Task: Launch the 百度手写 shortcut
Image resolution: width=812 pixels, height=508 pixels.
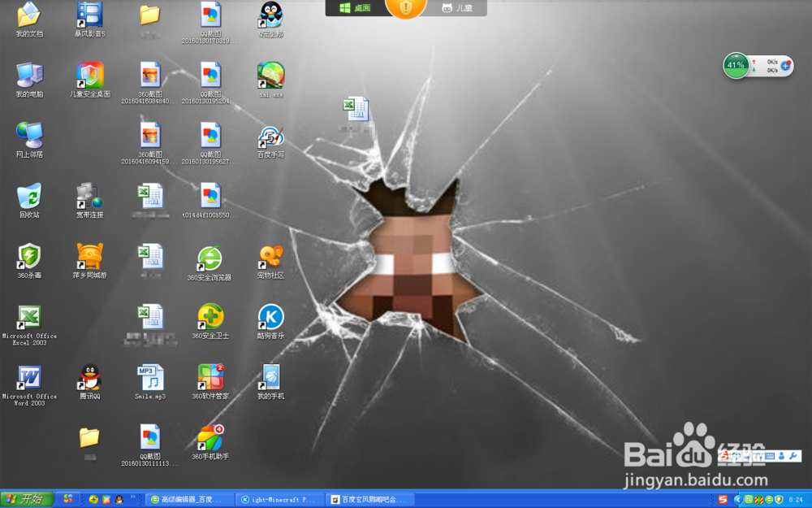Action: [x=270, y=141]
